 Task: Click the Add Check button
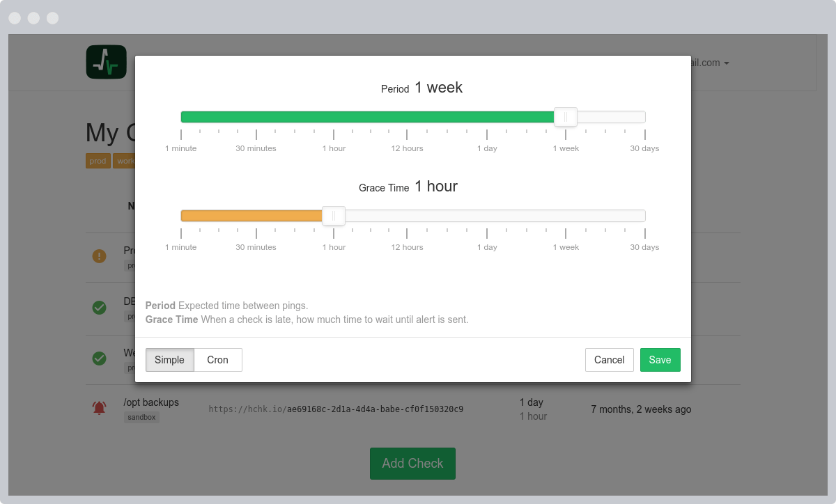point(412,464)
